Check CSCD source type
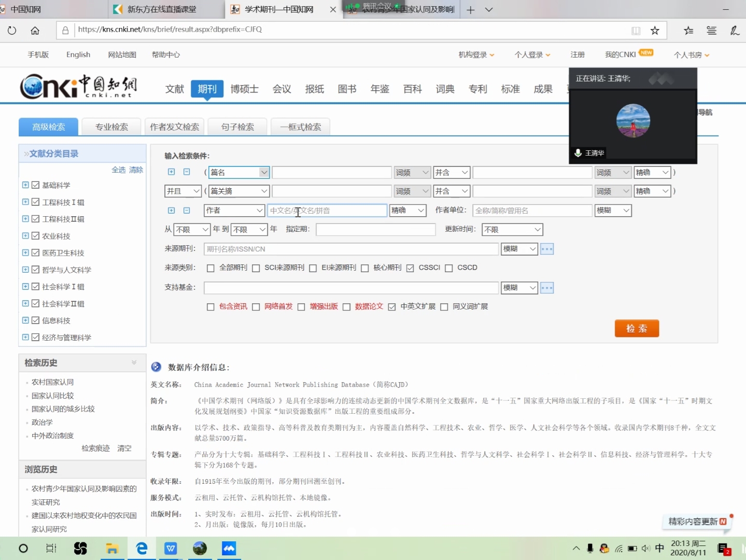The image size is (746, 560). (449, 268)
